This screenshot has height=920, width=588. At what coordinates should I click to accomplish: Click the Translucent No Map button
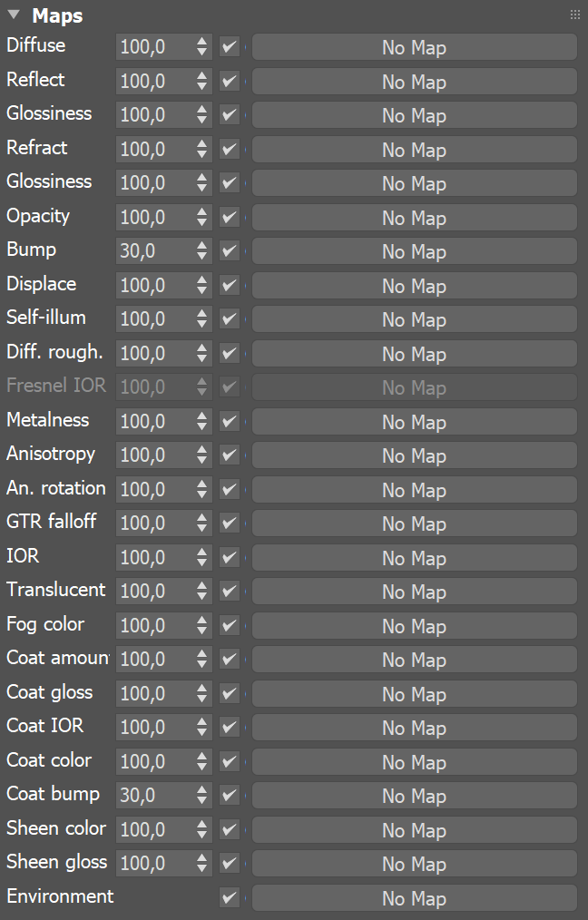pyautogui.click(x=414, y=592)
